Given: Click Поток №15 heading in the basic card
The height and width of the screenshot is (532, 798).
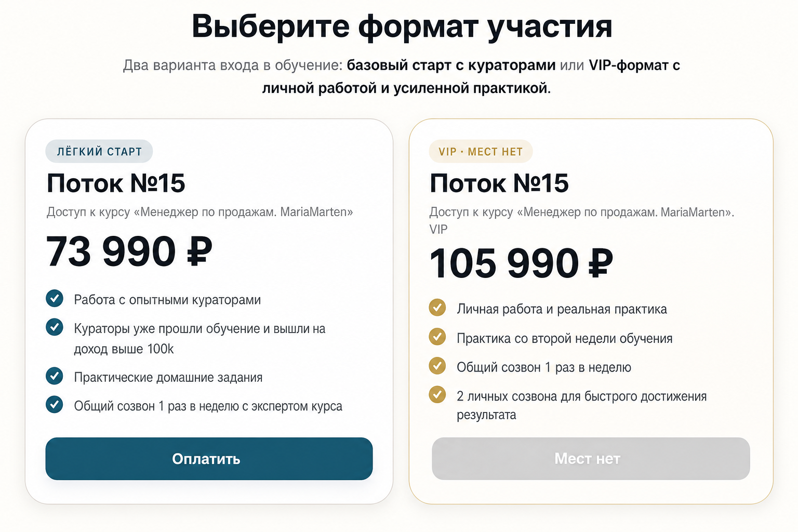Looking at the screenshot, I should pos(116,183).
